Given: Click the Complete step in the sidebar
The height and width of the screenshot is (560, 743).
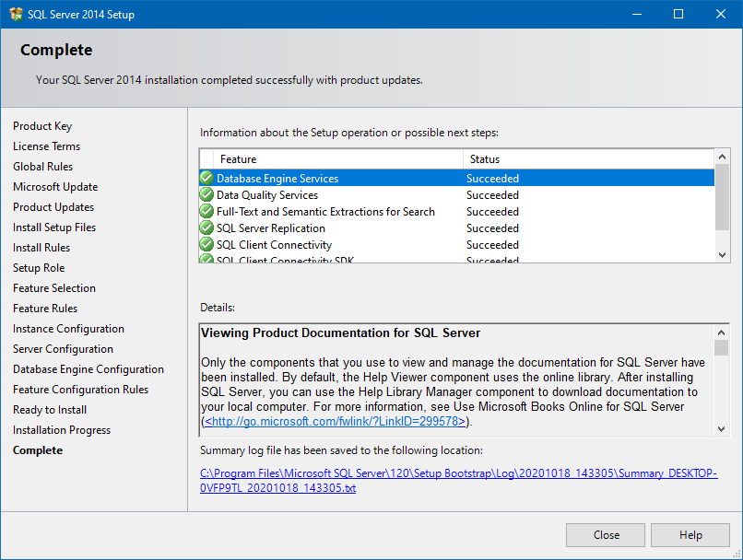Looking at the screenshot, I should 38,449.
